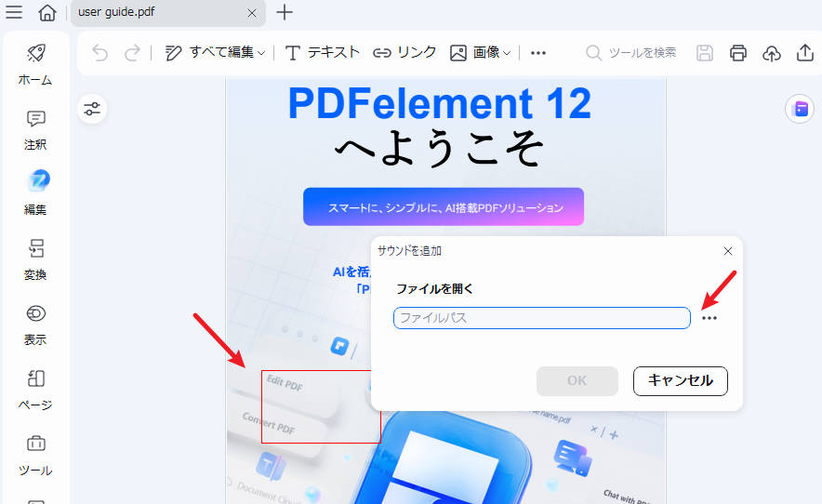Screen dimensions: 822x504
Task: Save the document with disk icon
Action: pos(705,52)
